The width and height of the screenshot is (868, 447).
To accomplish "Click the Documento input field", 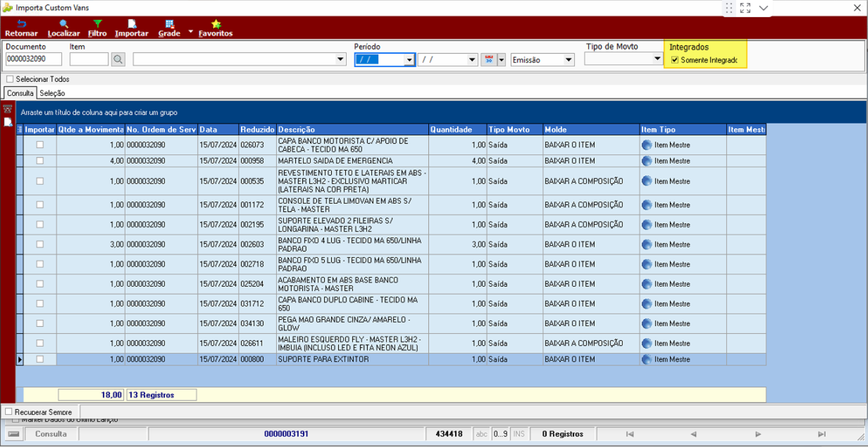I will pos(34,59).
